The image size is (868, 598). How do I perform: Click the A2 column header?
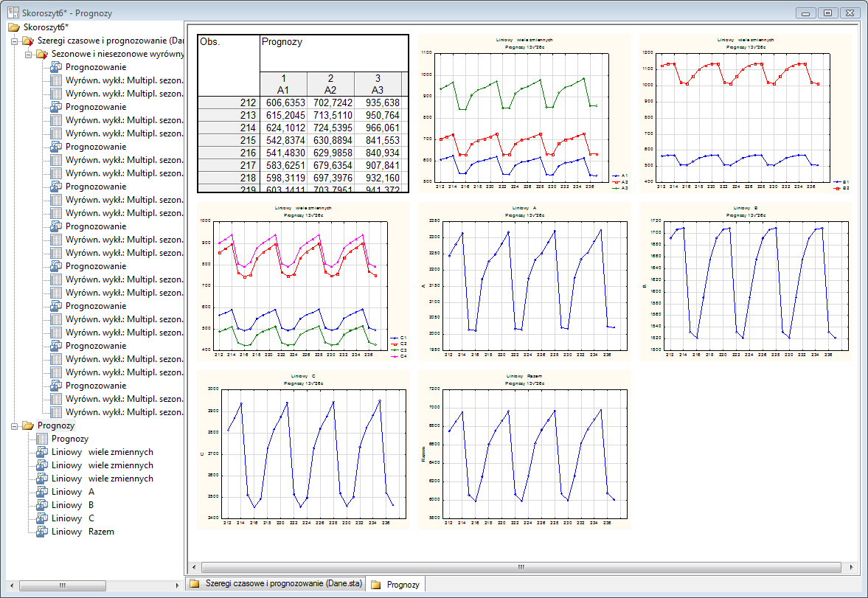click(330, 84)
